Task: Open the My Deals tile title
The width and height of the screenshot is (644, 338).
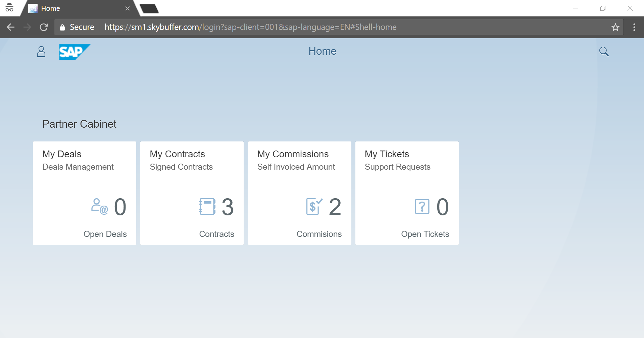Action: click(x=62, y=154)
